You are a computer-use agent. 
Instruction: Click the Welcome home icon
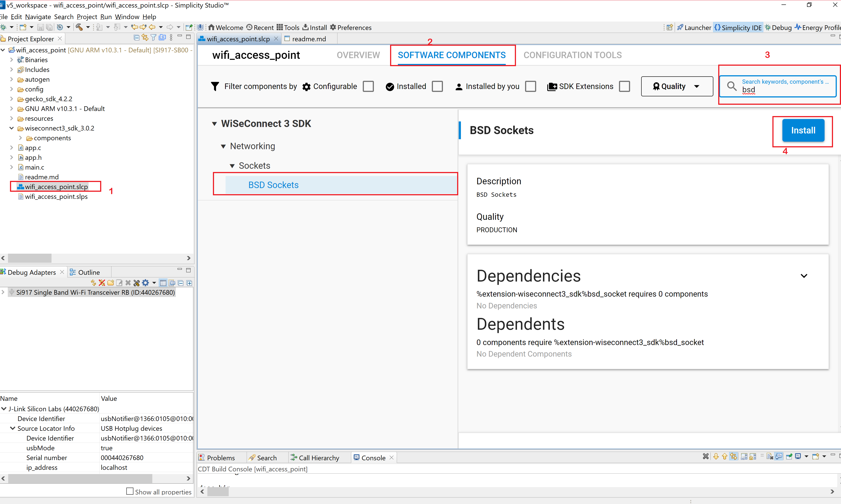(x=211, y=27)
